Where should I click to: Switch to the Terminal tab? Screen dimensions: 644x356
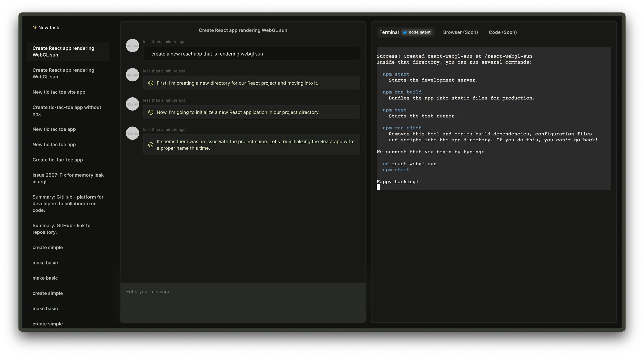[389, 32]
